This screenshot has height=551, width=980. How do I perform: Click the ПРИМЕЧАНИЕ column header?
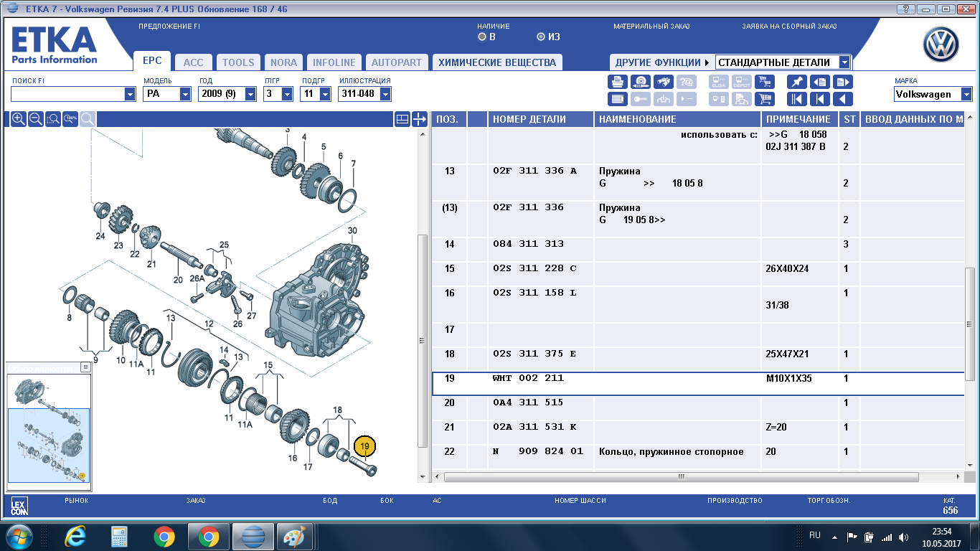tap(799, 120)
